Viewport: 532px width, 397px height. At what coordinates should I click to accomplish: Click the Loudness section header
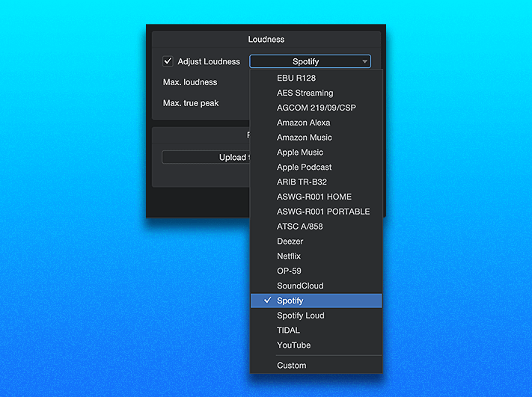[x=266, y=40]
